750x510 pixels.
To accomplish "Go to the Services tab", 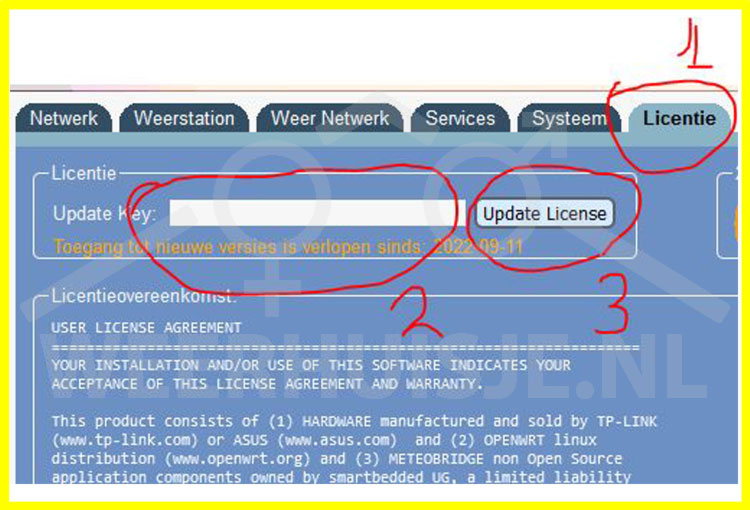I will [x=460, y=118].
